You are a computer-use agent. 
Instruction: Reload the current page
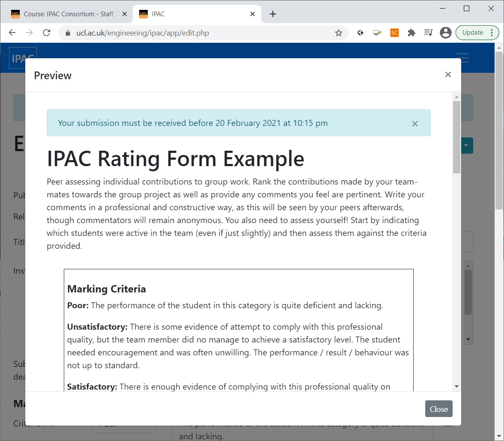click(47, 33)
